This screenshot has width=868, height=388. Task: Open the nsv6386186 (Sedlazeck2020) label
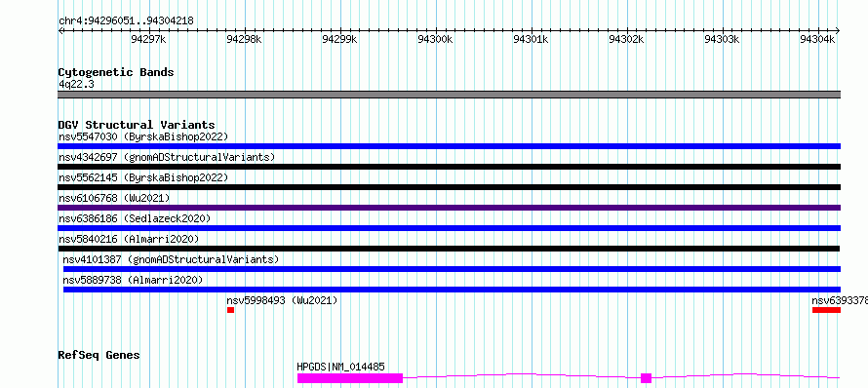(x=135, y=218)
